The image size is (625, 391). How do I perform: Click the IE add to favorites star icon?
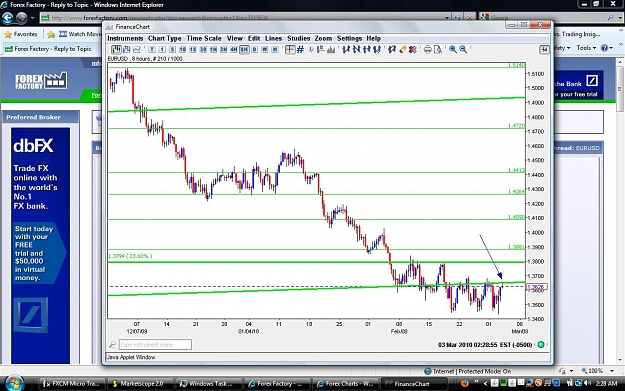51,34
